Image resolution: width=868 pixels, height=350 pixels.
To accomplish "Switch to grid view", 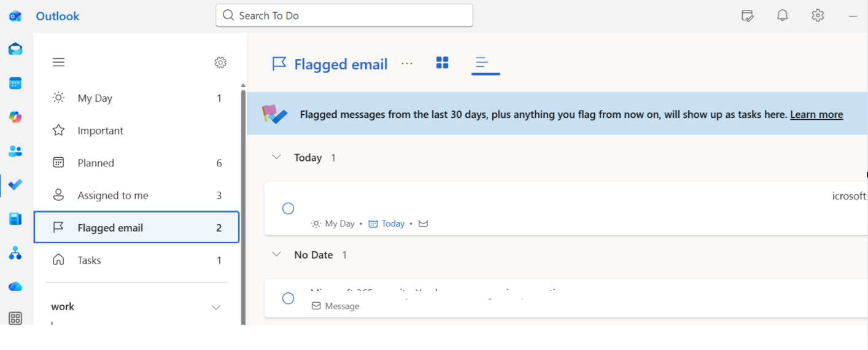I will 442,63.
